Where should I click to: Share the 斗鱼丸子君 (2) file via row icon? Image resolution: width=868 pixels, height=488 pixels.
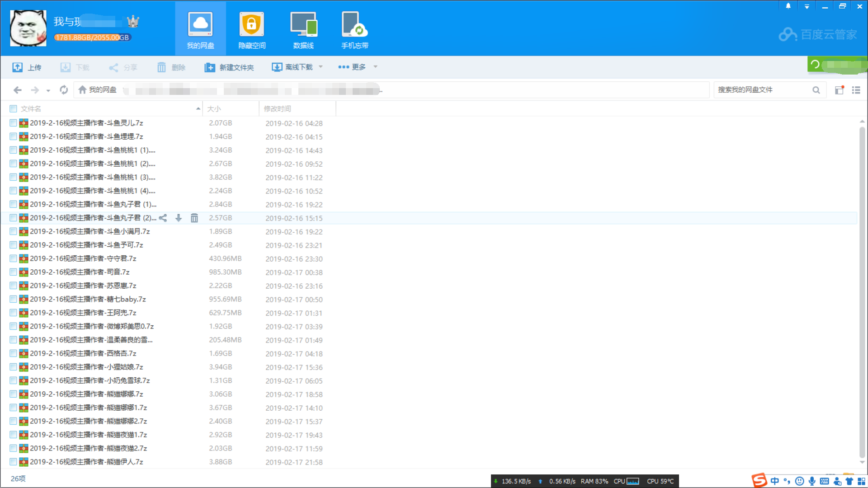coord(163,218)
